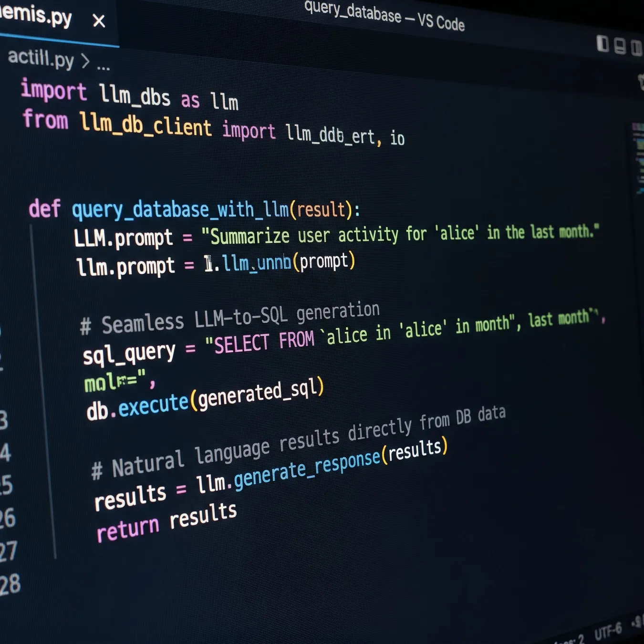644x644 pixels.
Task: Click the (result) parameter in function definition
Action: (x=321, y=210)
